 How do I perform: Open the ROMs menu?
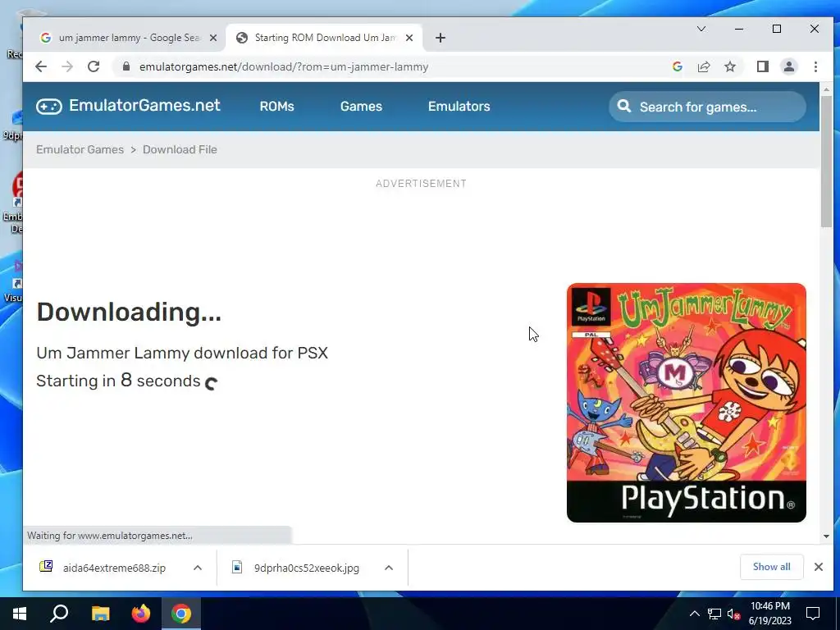tap(277, 106)
